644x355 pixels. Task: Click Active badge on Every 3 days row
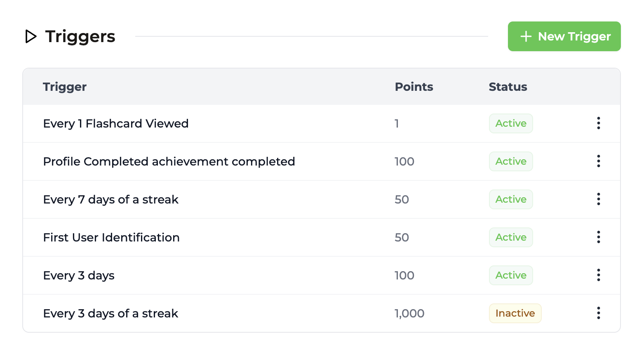(x=511, y=275)
